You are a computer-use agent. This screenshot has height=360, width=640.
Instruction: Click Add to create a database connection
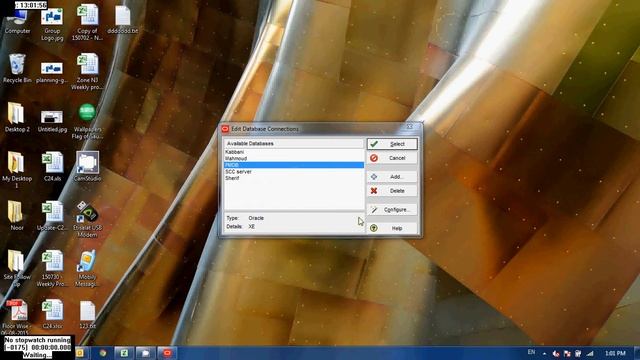click(x=392, y=177)
